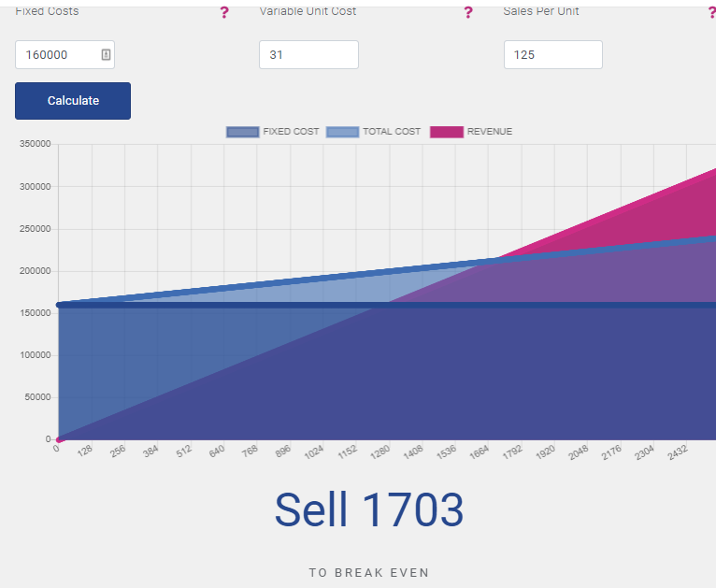Open the Variable Unit Cost help question mark
Screen dimensions: 716x588
click(x=468, y=12)
